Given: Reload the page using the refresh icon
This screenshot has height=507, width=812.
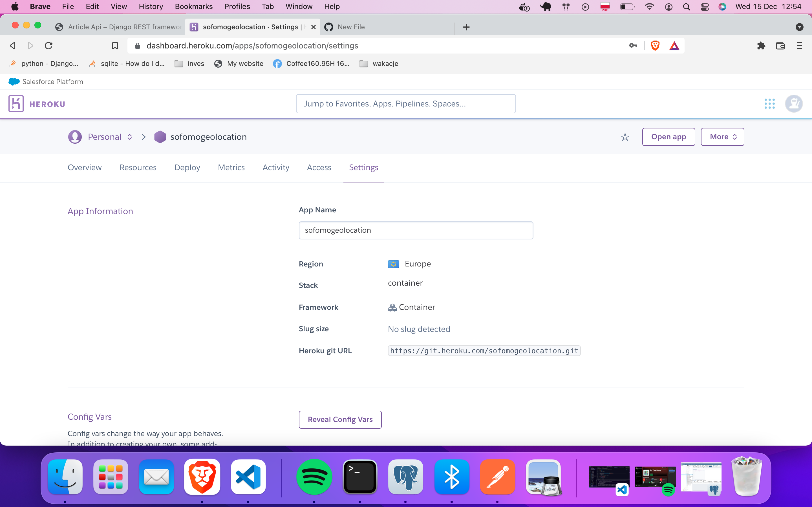Looking at the screenshot, I should point(49,46).
